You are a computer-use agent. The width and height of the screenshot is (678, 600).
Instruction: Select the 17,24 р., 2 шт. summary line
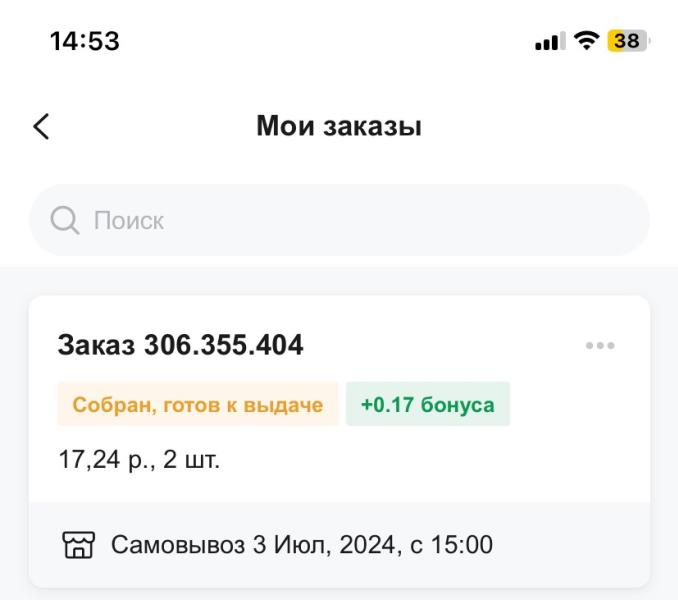tap(139, 459)
